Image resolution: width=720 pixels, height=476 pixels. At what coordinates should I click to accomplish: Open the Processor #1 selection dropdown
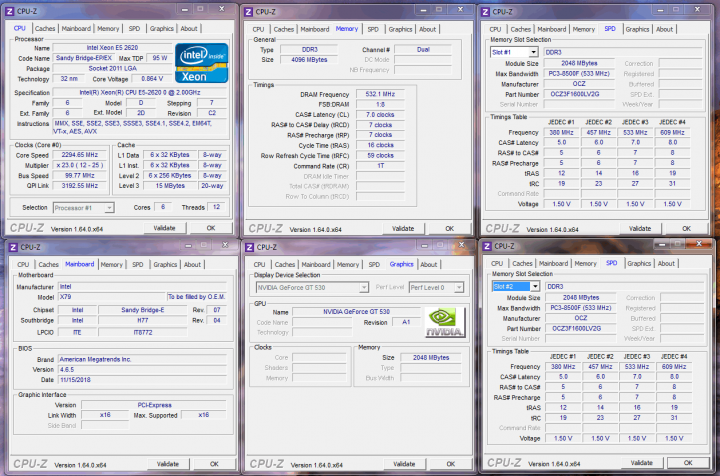pos(109,208)
